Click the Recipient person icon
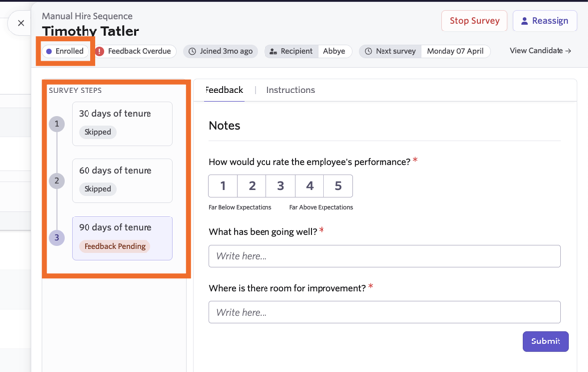 273,51
